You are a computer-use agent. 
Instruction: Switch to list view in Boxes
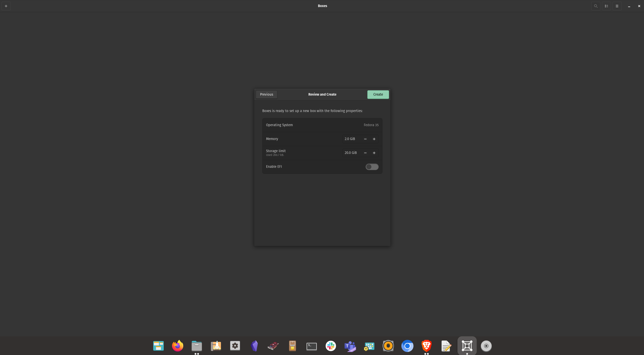[x=606, y=6]
